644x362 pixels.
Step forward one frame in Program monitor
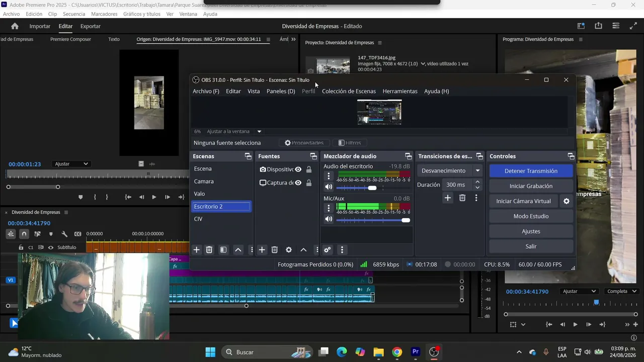pos(589,325)
